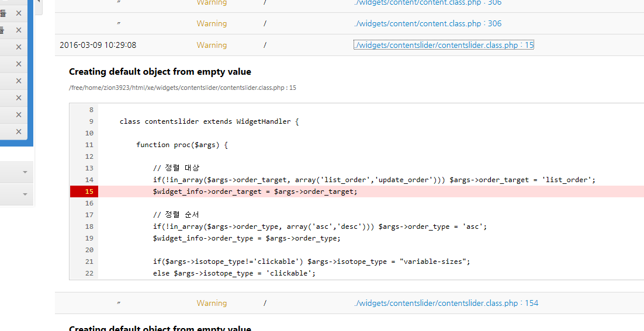This screenshot has height=331, width=644.
Task: Open the fully visible content.class.php : 306 link
Action: click(428, 24)
